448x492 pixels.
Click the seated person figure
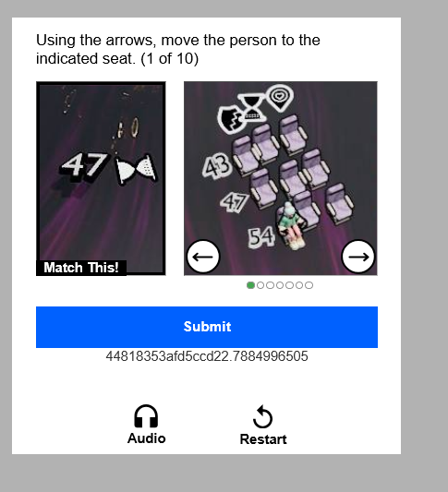click(290, 226)
